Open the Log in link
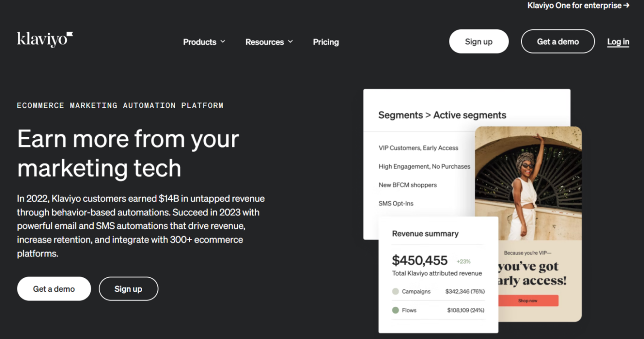The height and width of the screenshot is (339, 644). click(618, 42)
